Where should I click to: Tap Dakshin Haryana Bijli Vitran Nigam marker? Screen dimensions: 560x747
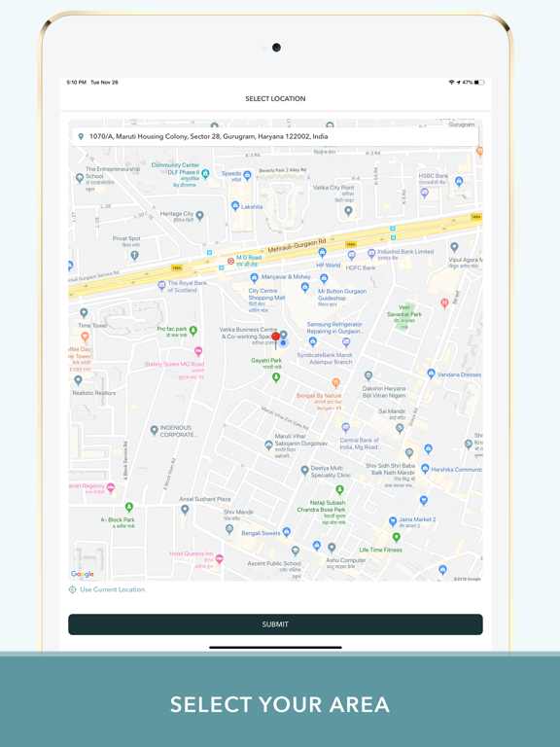tap(368, 375)
